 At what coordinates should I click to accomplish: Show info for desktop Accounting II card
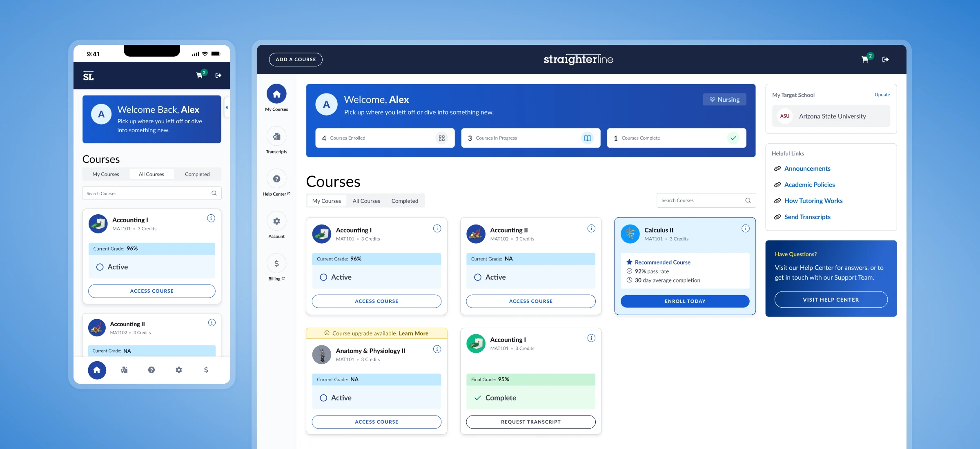pyautogui.click(x=591, y=229)
